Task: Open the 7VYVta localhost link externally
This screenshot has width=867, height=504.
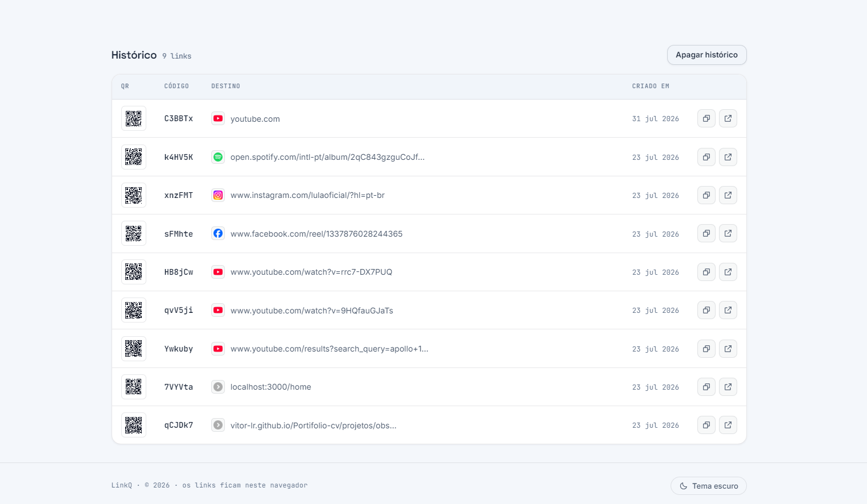Action: pos(728,387)
